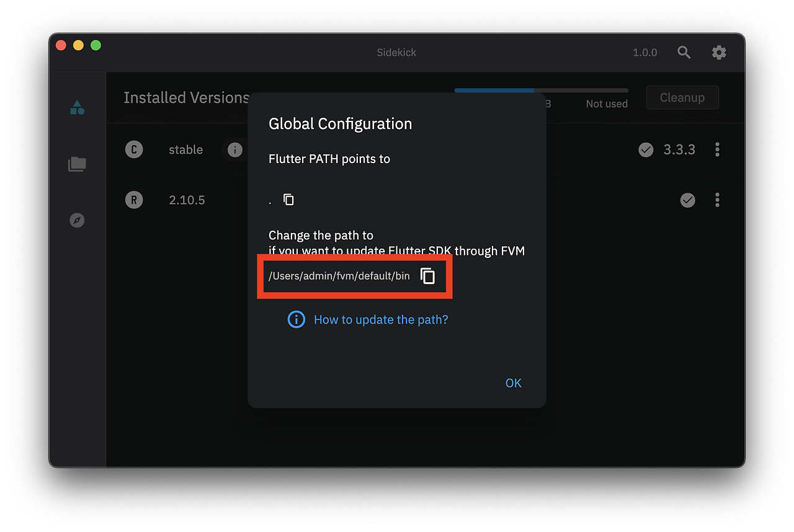Select the shapes home icon in the sidebar
Screen dimensions: 794x532
[x=77, y=107]
